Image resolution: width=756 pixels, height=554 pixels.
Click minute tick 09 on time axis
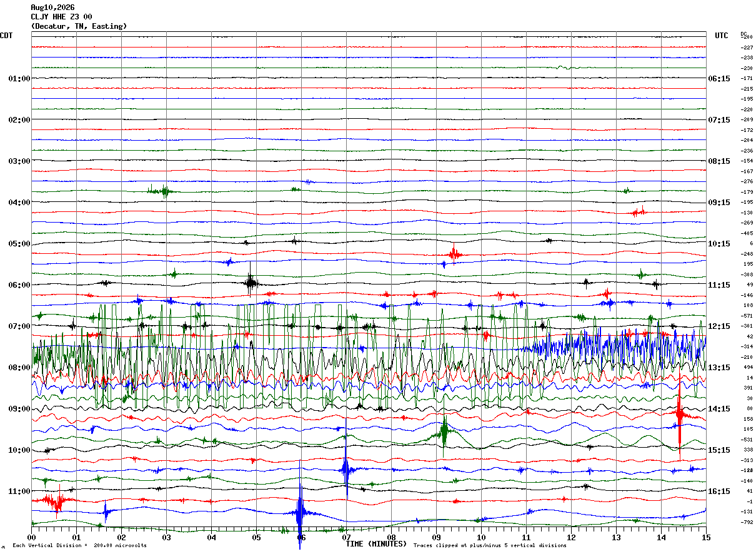pyautogui.click(x=436, y=537)
